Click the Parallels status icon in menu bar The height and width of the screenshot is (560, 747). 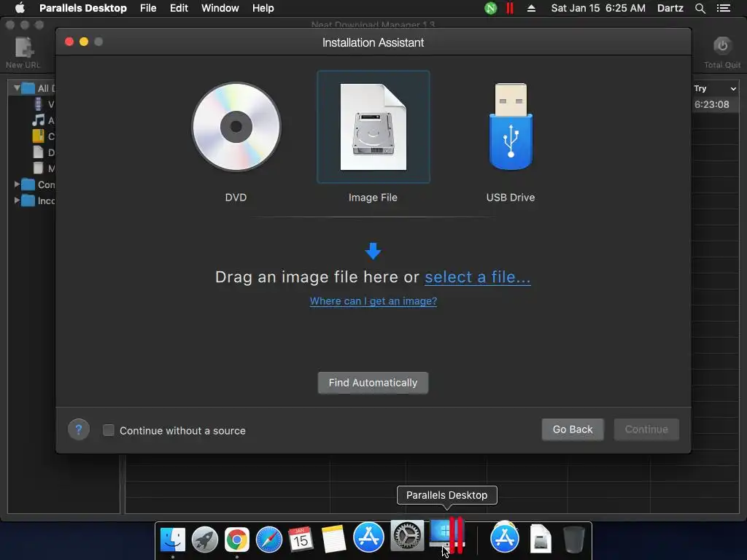coord(510,8)
